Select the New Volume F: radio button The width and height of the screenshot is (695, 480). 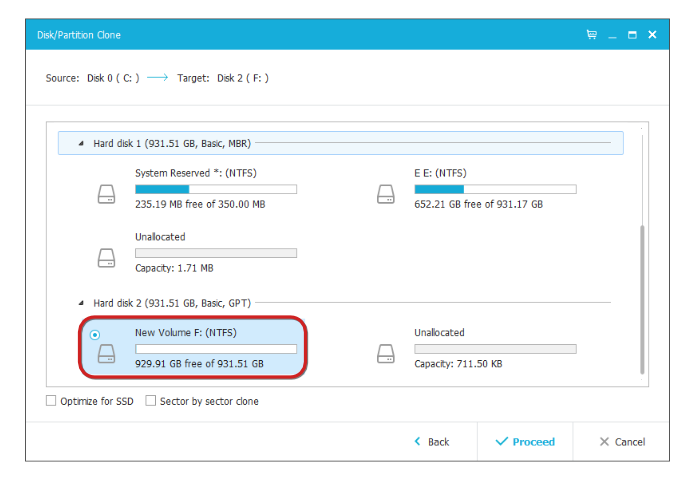(95, 335)
